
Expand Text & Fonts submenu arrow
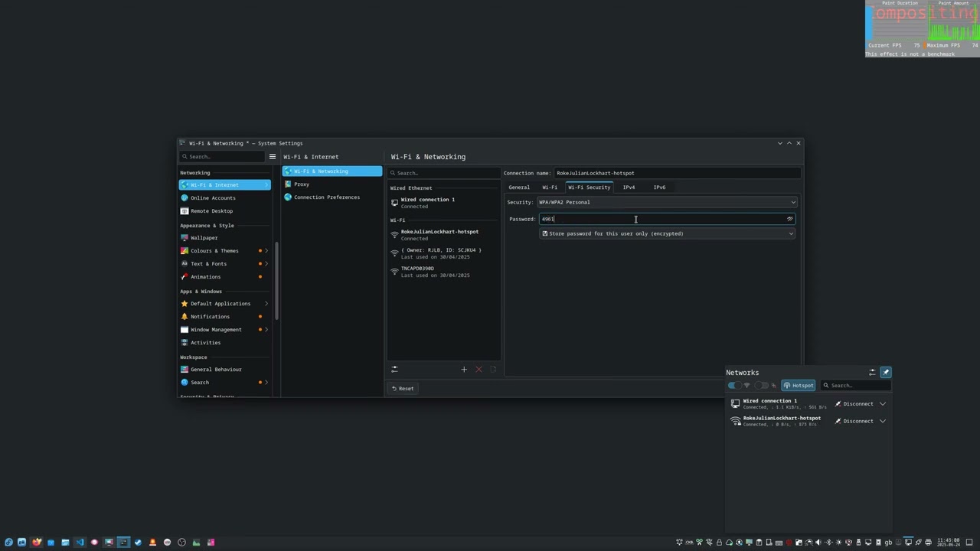tap(266, 264)
